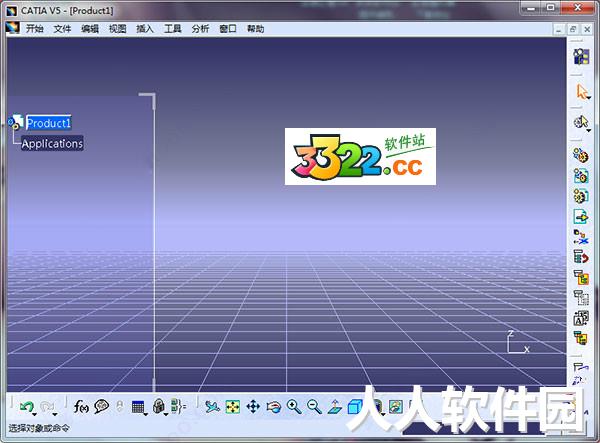Click the Zoom Out magnifier

[315, 407]
